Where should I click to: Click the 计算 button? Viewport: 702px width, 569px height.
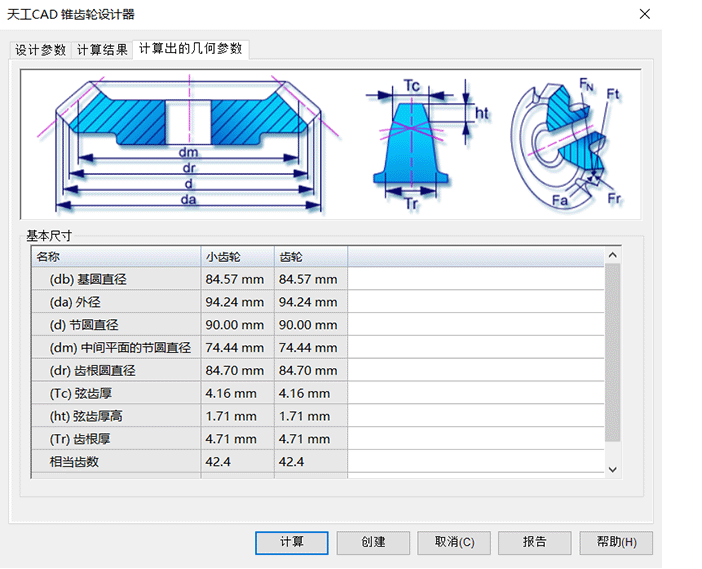(291, 543)
